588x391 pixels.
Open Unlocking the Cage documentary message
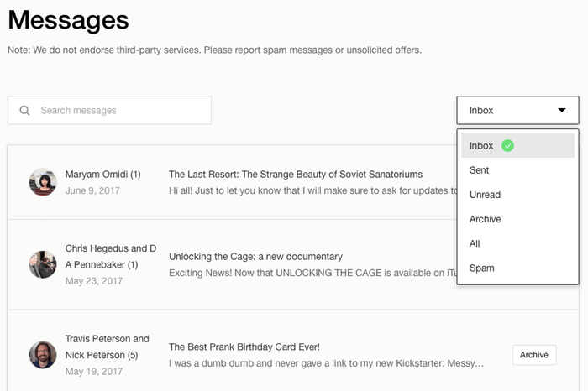click(x=255, y=257)
